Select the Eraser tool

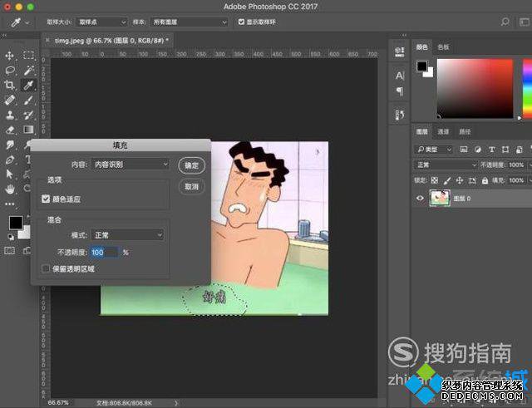pos(10,130)
